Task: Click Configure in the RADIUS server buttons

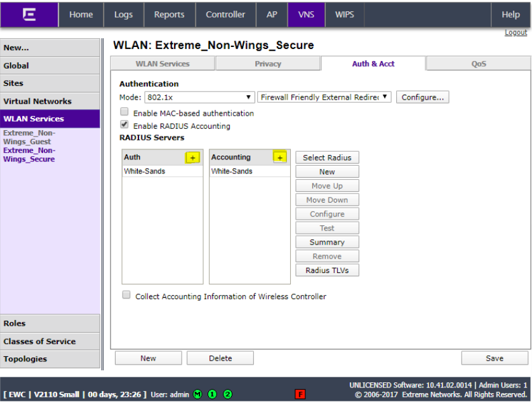Action: click(327, 214)
